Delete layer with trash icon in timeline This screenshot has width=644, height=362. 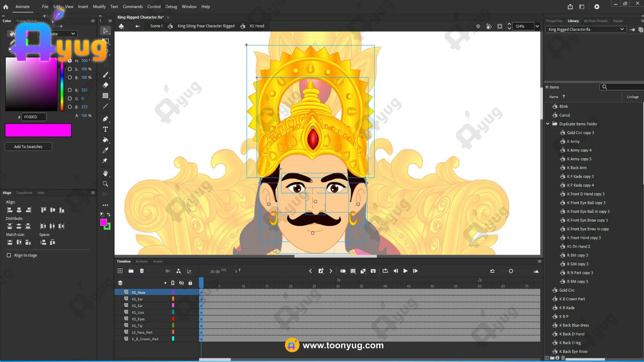[142, 271]
